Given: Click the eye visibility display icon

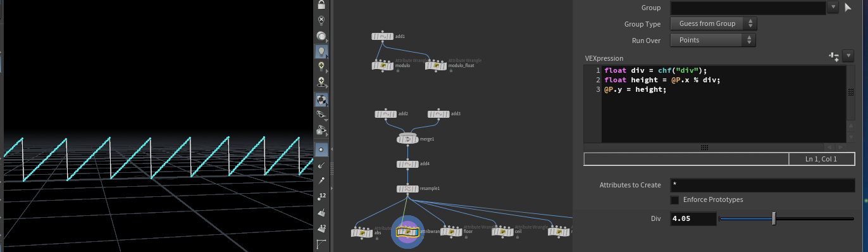Looking at the screenshot, I should (321, 115).
